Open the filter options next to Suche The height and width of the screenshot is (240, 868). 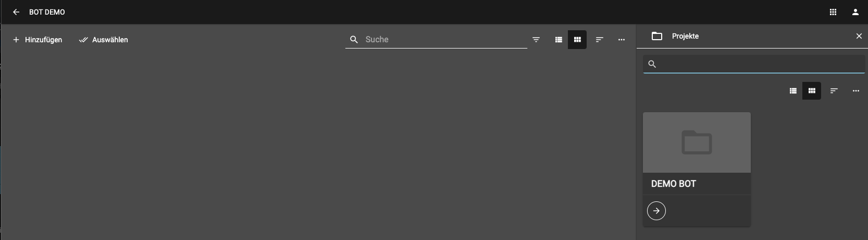[536, 40]
